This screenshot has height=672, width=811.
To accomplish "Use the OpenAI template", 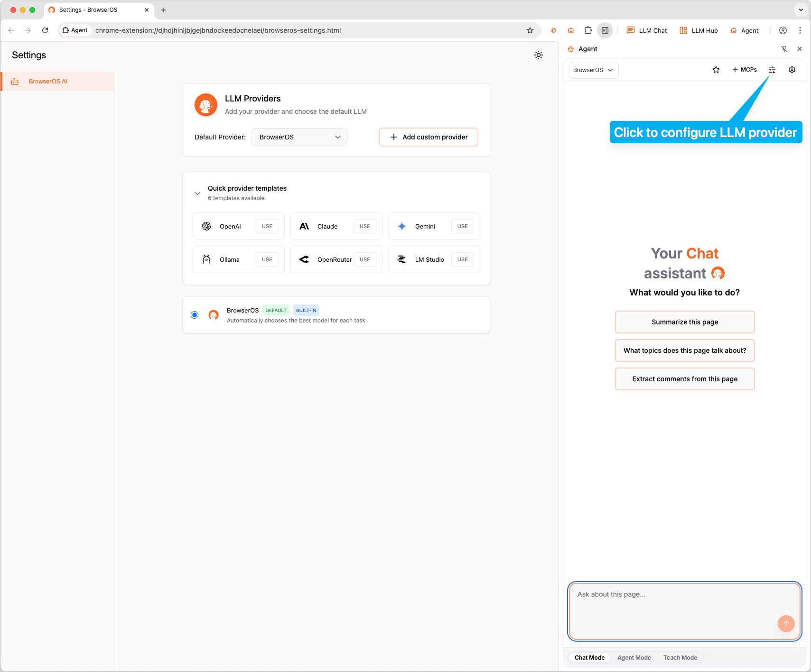I will pos(267,226).
